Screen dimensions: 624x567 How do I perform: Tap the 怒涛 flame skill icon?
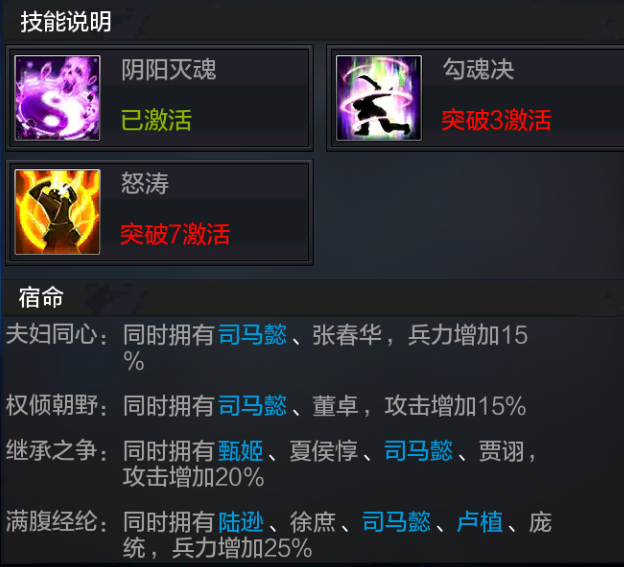(x=57, y=212)
